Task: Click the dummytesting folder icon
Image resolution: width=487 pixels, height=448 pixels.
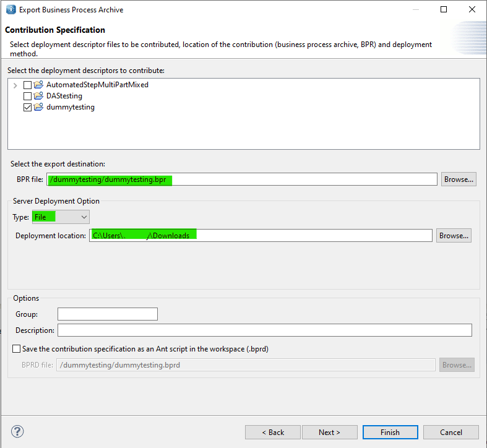Action: point(38,107)
